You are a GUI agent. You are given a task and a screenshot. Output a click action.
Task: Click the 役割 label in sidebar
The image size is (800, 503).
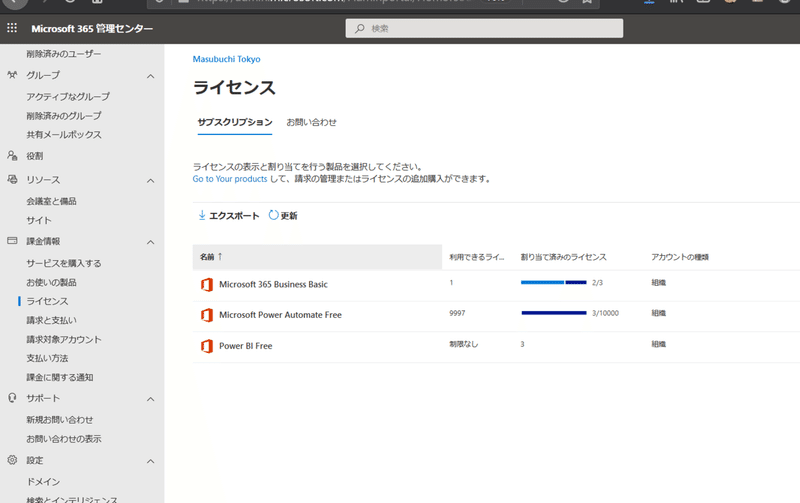(35, 156)
